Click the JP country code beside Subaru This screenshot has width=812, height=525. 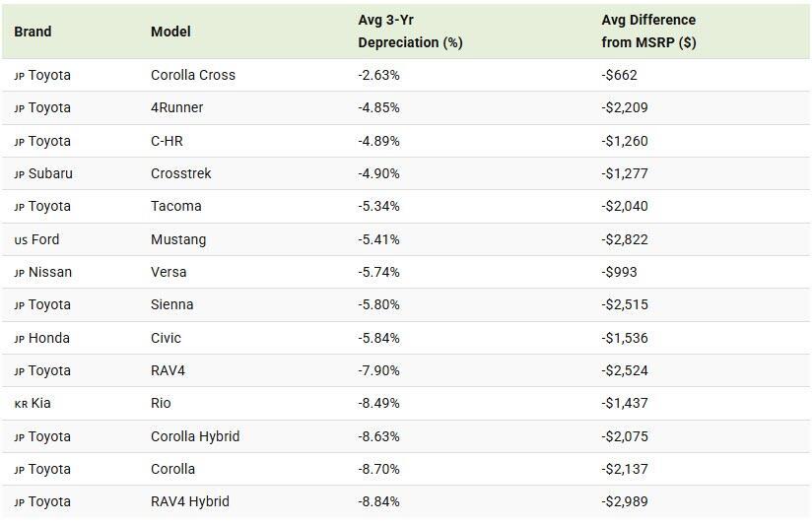(19, 174)
